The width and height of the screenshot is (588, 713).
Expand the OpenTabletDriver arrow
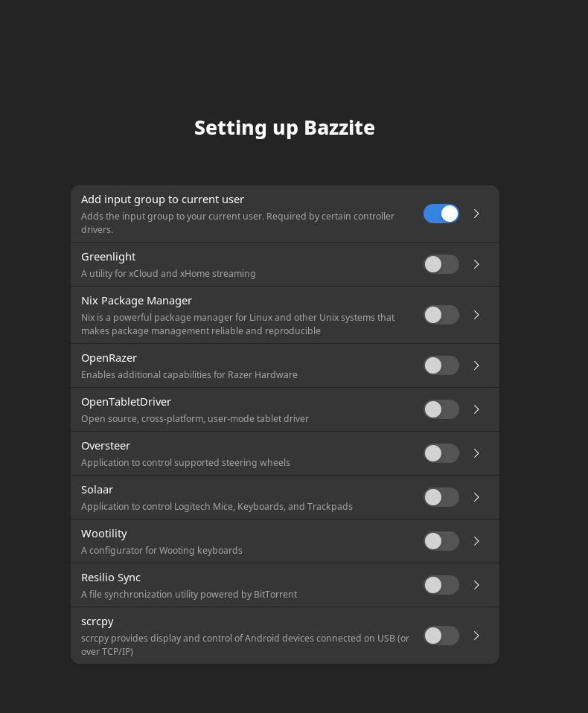pos(477,409)
